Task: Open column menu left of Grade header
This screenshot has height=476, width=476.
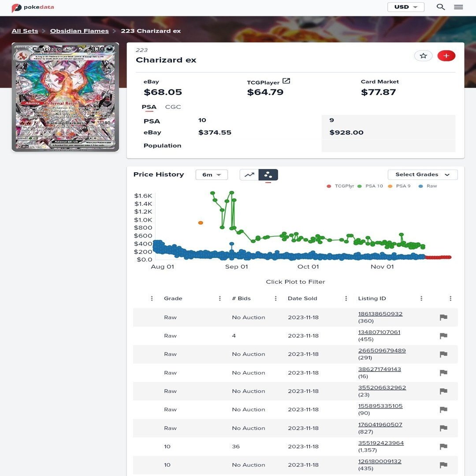Action: coord(152,298)
